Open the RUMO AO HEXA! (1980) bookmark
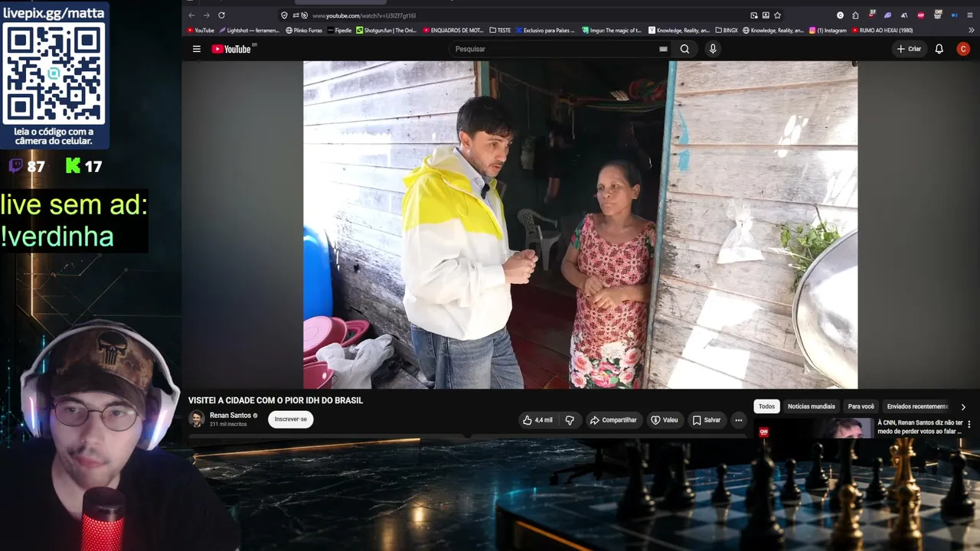 pos(882,31)
